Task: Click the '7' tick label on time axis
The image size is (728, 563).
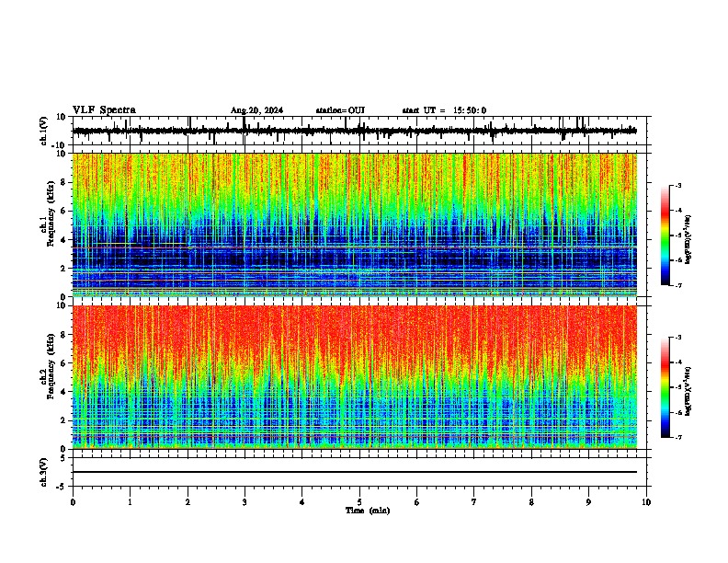Action: pyautogui.click(x=474, y=502)
